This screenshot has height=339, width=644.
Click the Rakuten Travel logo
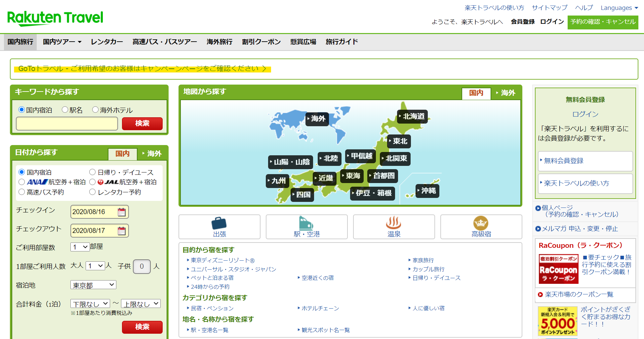click(x=55, y=18)
